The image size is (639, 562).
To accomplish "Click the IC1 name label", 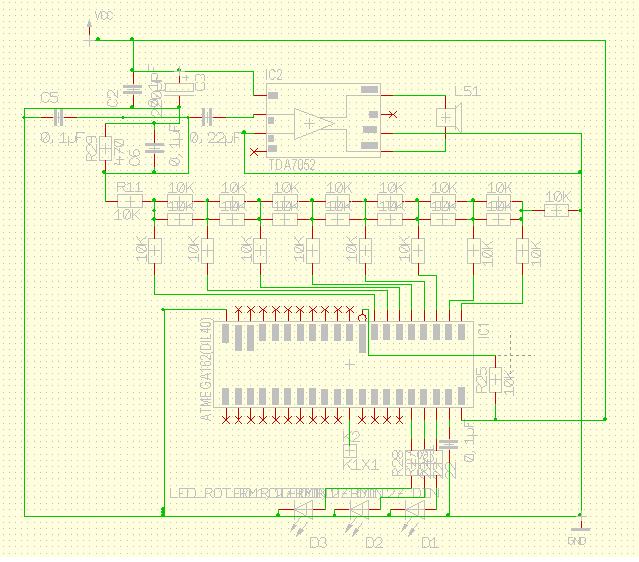I will click(x=483, y=330).
